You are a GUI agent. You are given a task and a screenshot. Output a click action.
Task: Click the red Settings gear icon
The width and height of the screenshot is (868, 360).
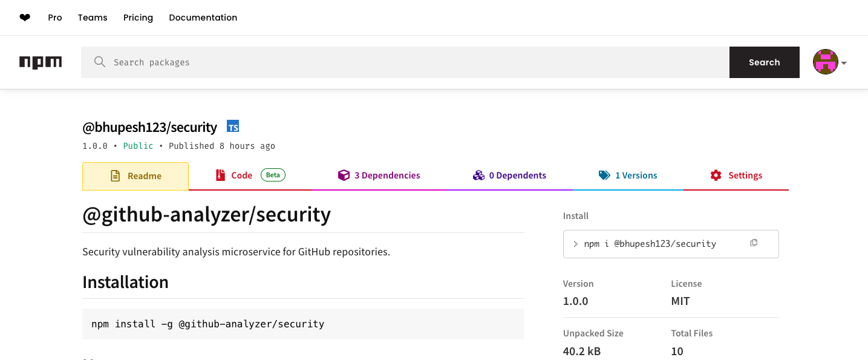(716, 175)
